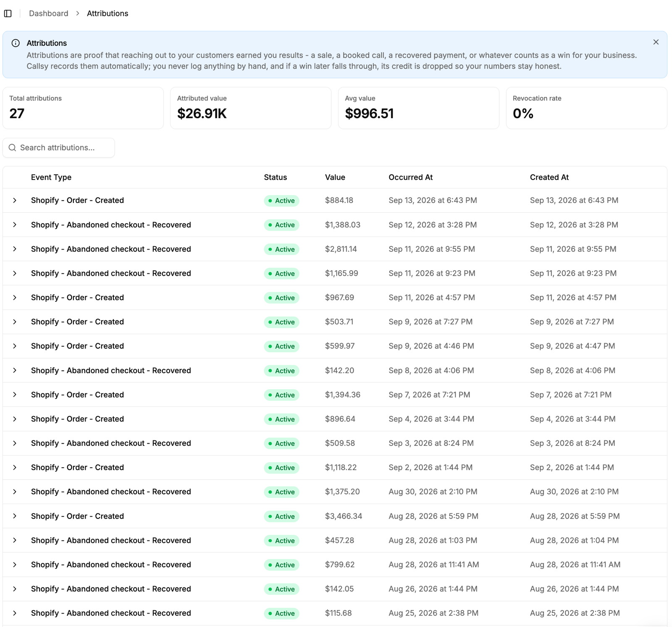
Task: Click 'Aug 26, 2026 at 1:44 PM' Created At
Action: coord(574,589)
